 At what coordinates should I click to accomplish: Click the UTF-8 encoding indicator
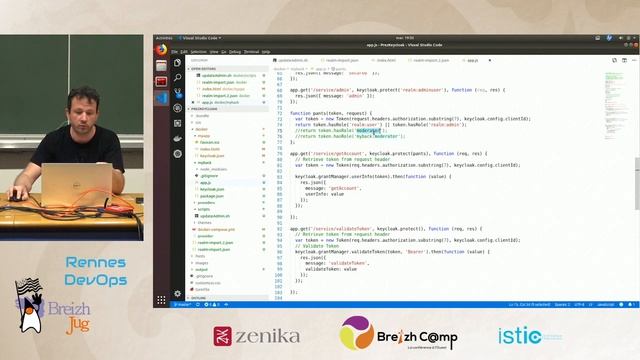579,304
